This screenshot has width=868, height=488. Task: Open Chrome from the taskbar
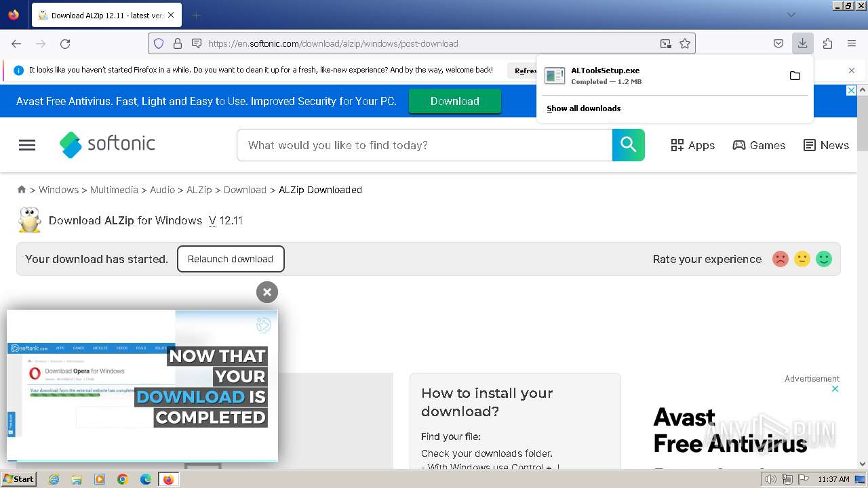tap(123, 479)
